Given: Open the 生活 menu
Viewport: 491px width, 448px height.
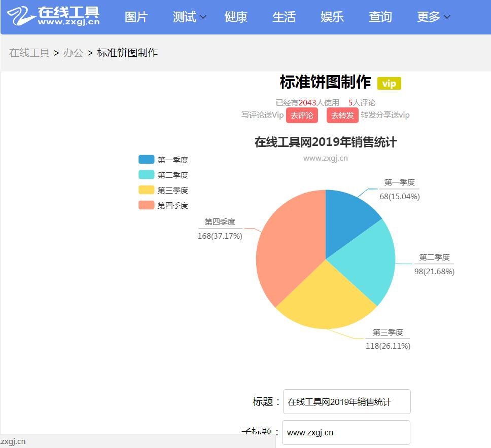Looking at the screenshot, I should click(x=284, y=17).
